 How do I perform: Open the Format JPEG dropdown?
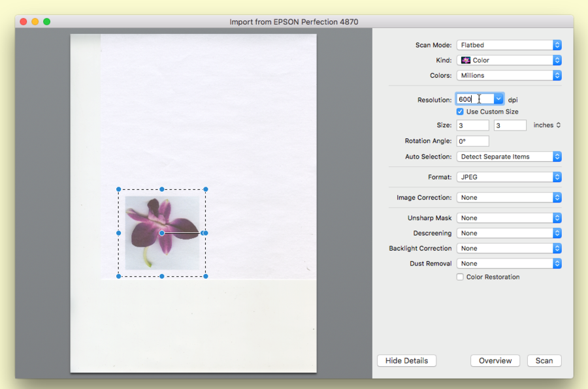[x=508, y=177]
